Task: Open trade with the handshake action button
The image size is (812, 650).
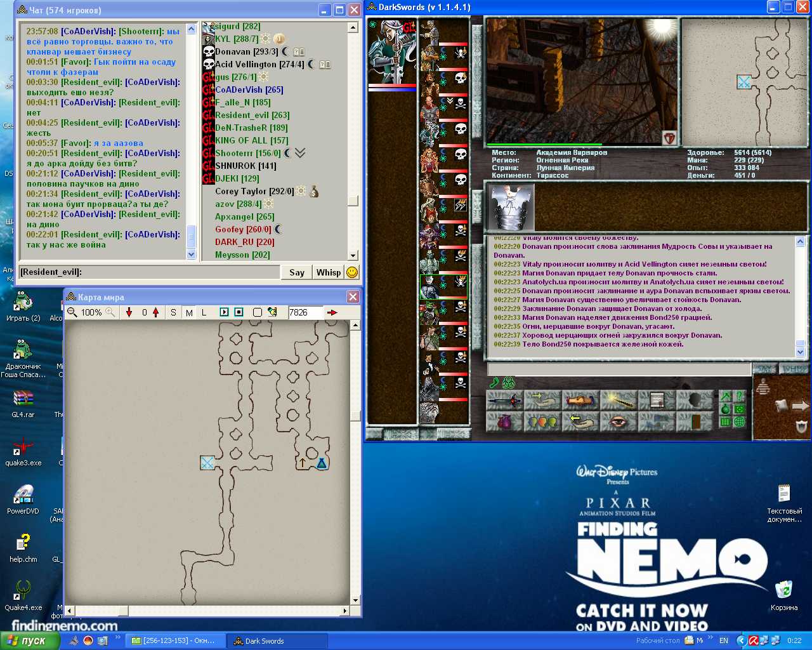Action: [580, 401]
